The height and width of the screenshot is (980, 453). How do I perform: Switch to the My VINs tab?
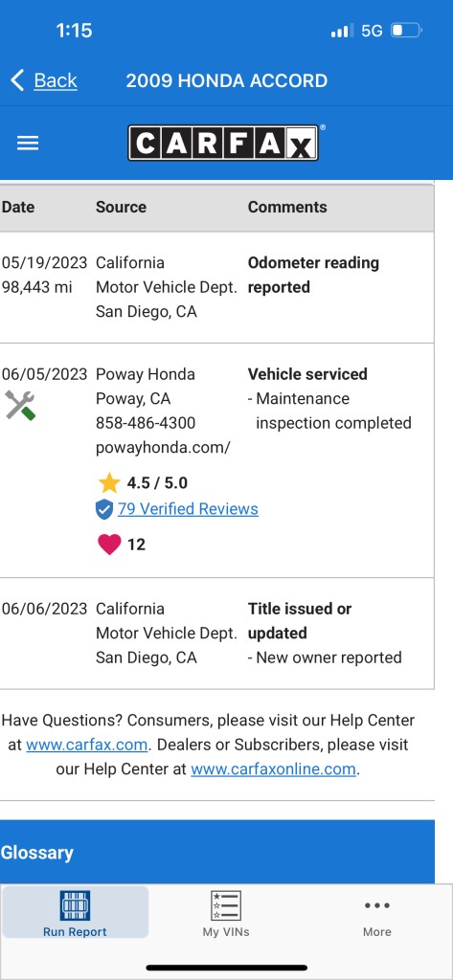[x=226, y=912]
